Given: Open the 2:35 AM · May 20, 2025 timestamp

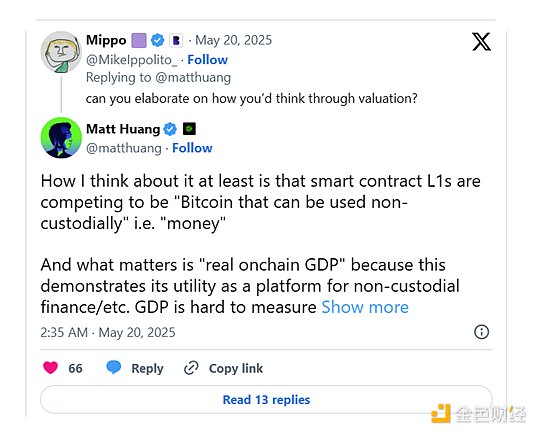Looking at the screenshot, I should [x=108, y=332].
